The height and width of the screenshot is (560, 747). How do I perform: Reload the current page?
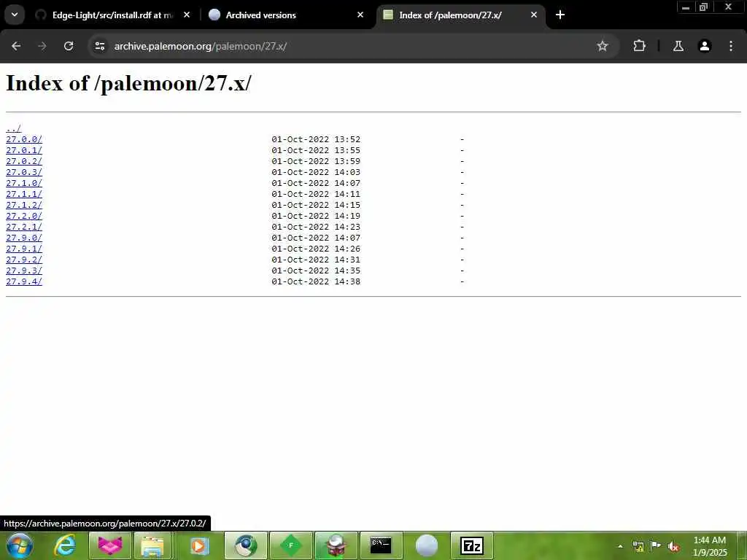(69, 46)
